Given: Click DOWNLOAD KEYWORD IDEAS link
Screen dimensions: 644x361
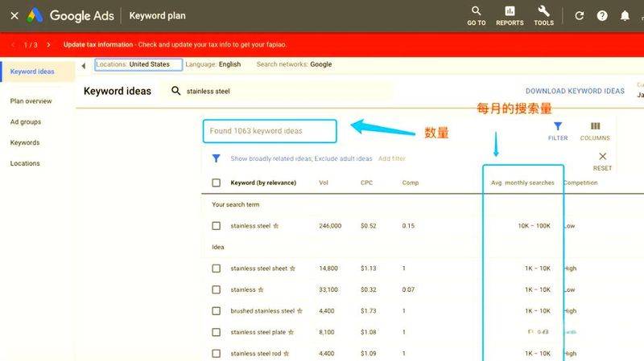Looking at the screenshot, I should pos(575,91).
